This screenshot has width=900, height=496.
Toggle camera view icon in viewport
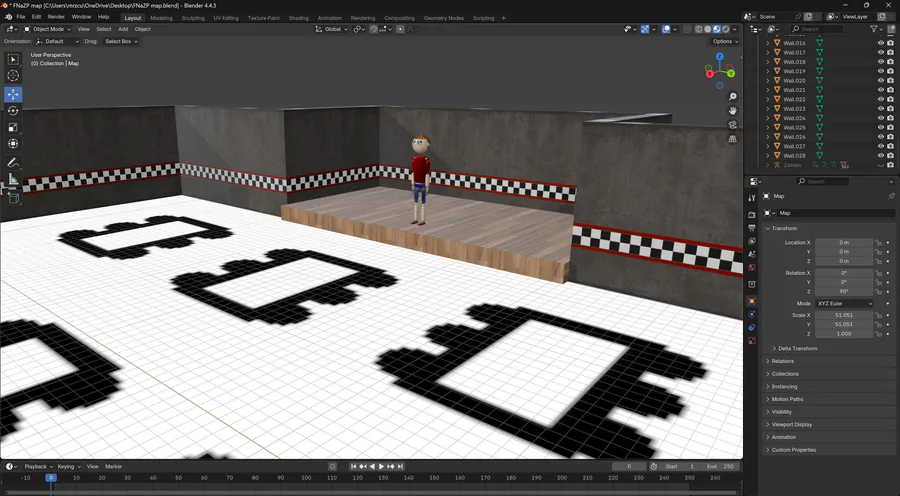click(732, 125)
